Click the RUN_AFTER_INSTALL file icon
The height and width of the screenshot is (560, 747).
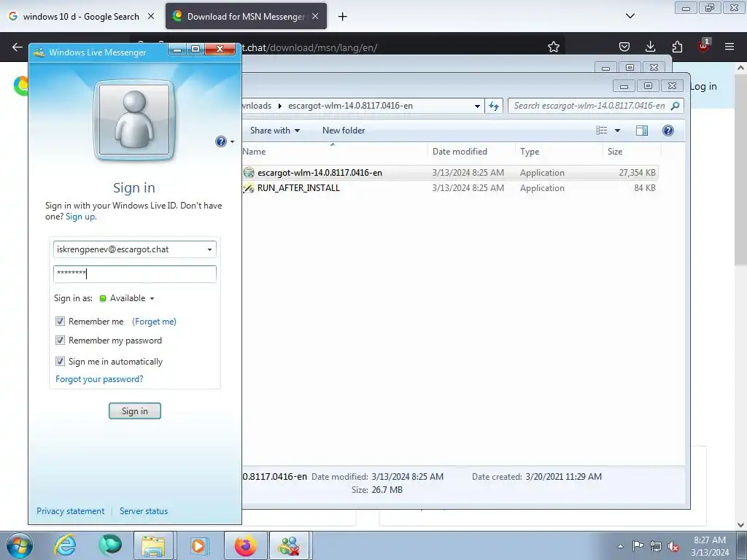[249, 188]
